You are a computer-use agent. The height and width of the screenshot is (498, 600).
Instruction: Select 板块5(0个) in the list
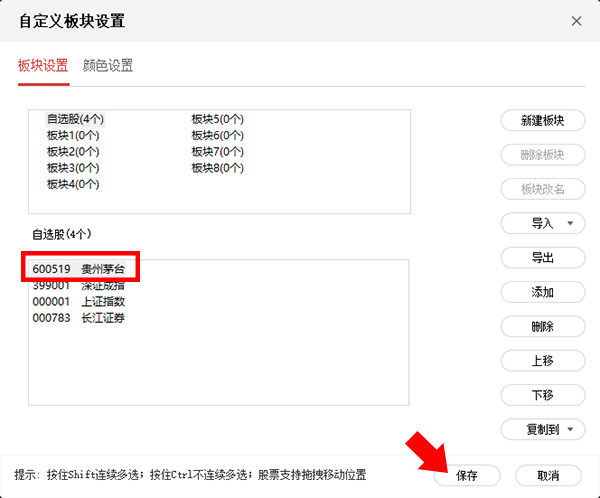[217, 119]
